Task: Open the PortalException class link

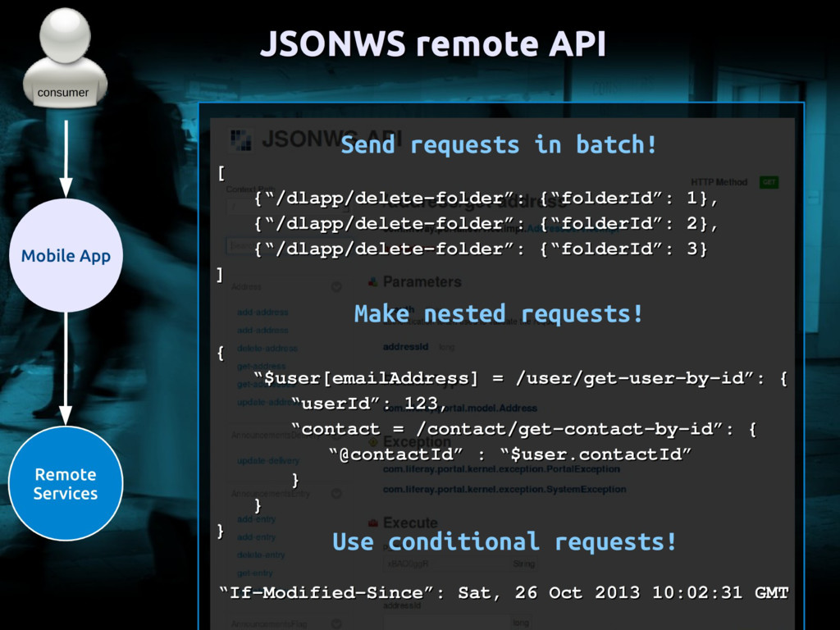Action: [501, 469]
